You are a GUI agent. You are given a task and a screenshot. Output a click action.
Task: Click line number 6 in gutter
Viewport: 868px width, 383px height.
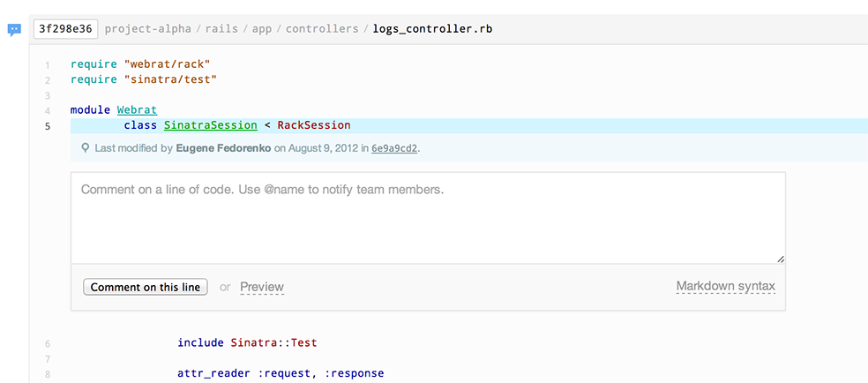48,343
